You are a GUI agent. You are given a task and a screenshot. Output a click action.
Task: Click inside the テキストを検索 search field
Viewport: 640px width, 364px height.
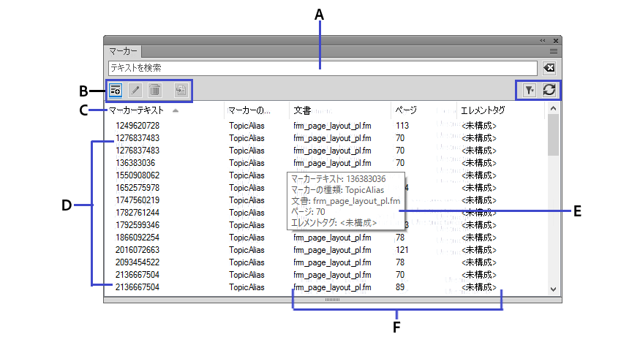[x=322, y=68]
